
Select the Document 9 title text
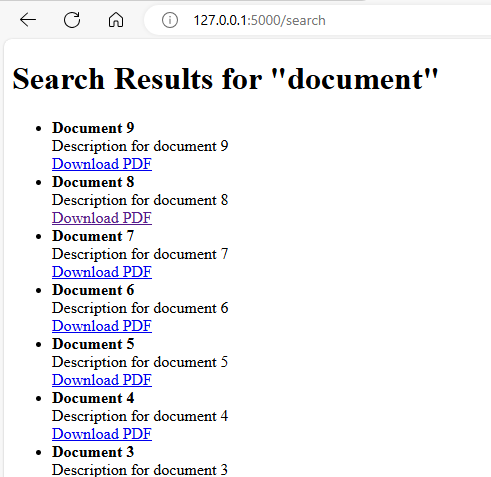pyautogui.click(x=93, y=128)
